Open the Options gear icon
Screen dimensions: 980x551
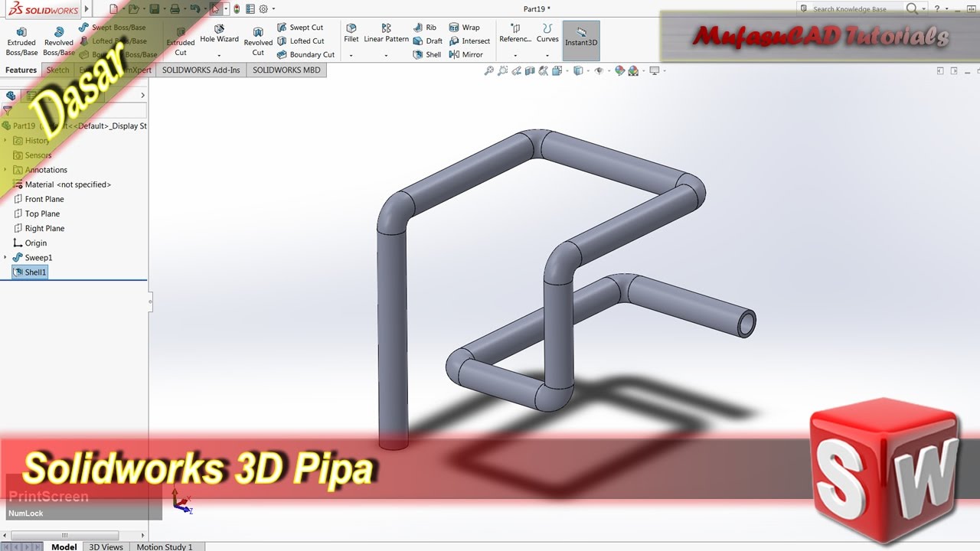tap(263, 9)
